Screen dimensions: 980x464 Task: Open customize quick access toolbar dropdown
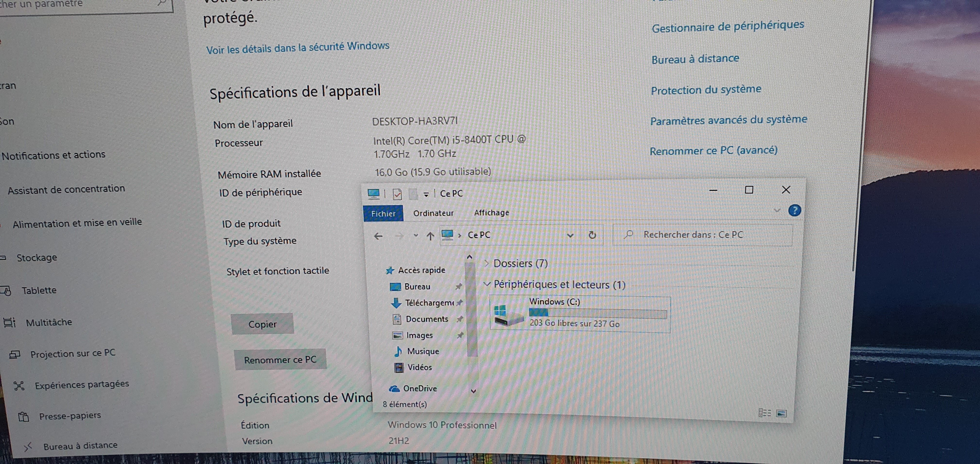426,195
